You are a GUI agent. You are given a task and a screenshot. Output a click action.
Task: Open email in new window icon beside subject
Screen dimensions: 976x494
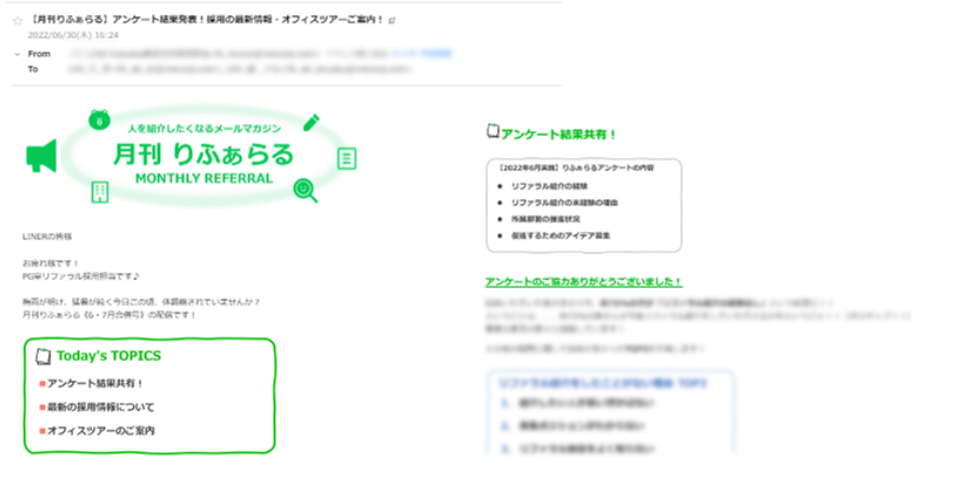pyautogui.click(x=392, y=21)
